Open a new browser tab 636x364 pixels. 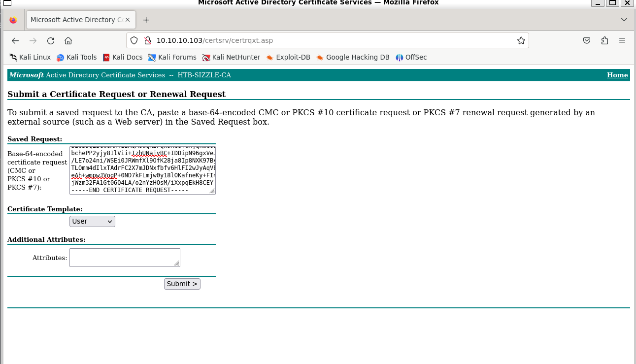[x=146, y=20]
